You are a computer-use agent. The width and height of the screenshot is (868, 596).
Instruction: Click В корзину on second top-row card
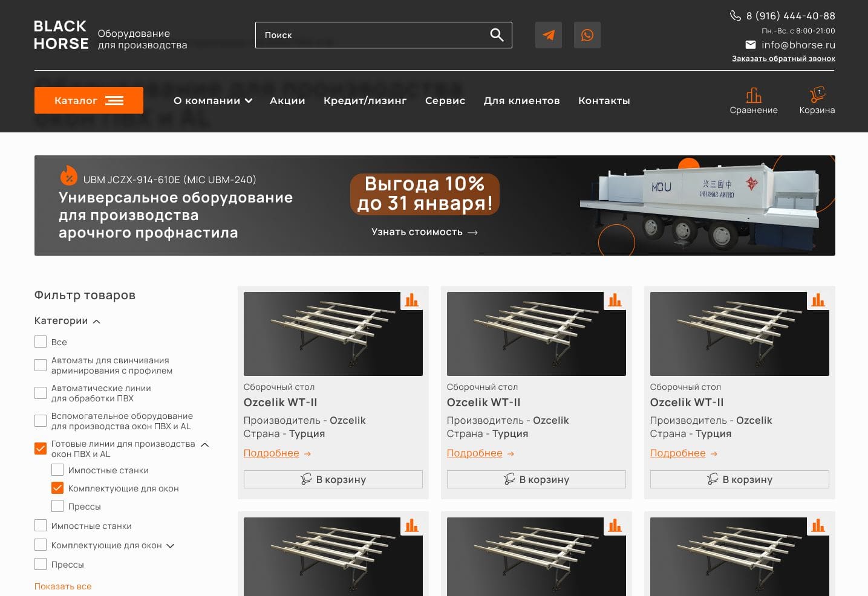(537, 479)
